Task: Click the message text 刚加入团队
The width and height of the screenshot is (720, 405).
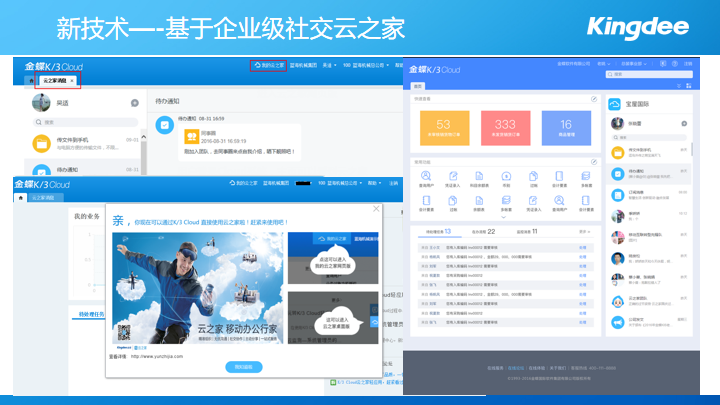Action: pyautogui.click(x=239, y=152)
